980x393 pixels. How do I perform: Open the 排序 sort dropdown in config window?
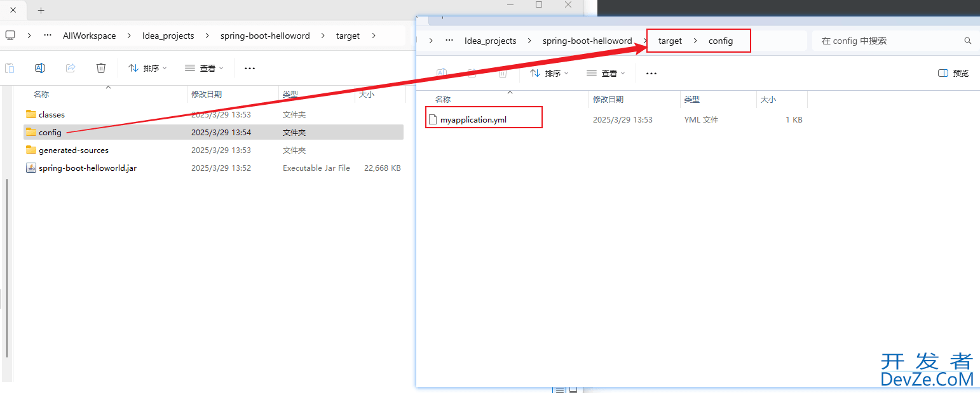click(x=548, y=73)
